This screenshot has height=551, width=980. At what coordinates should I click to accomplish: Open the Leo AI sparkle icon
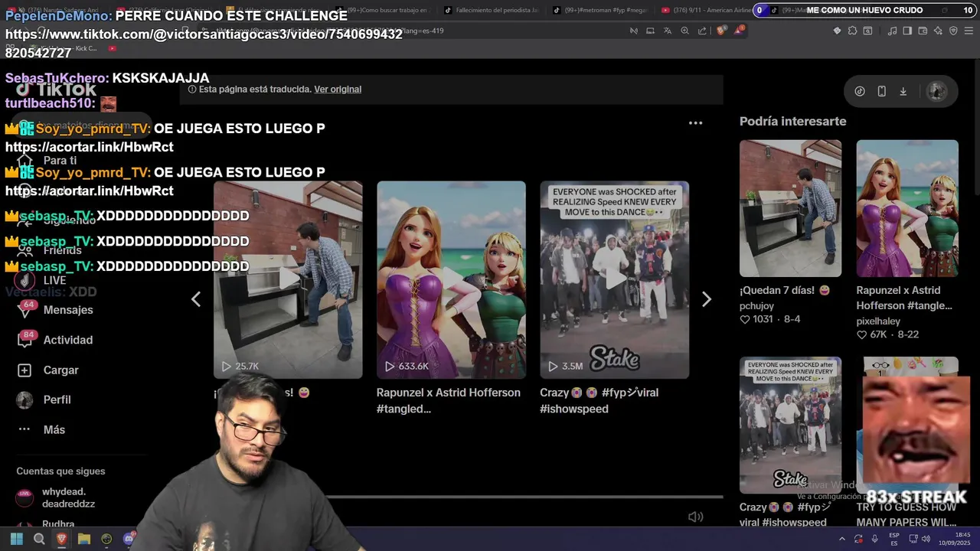click(x=938, y=31)
